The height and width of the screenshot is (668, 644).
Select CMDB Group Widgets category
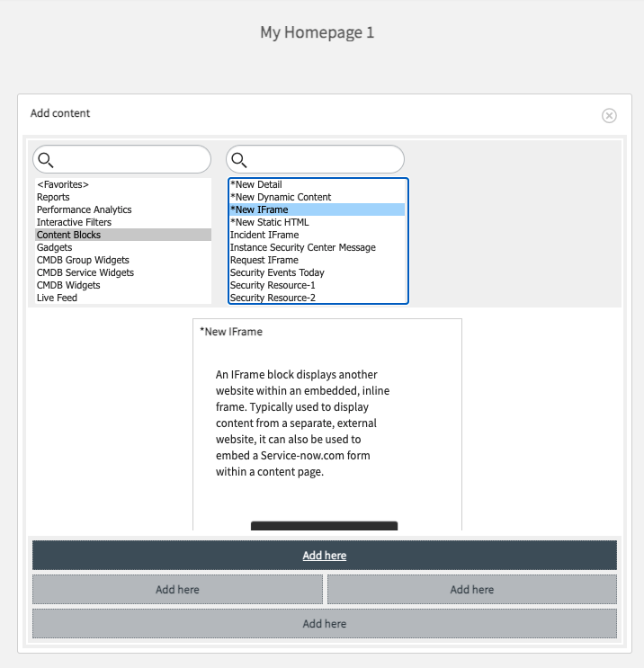[83, 260]
